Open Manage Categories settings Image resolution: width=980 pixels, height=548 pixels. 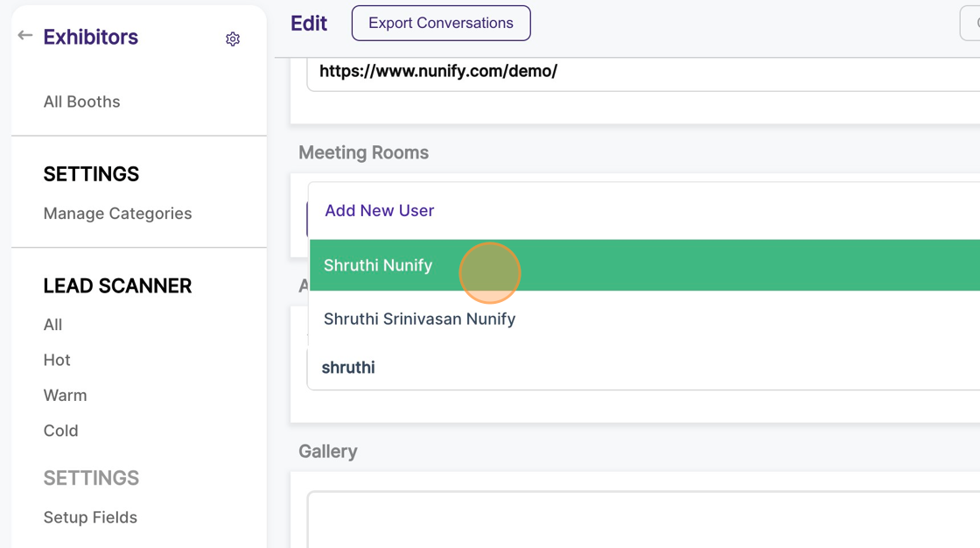pos(118,214)
